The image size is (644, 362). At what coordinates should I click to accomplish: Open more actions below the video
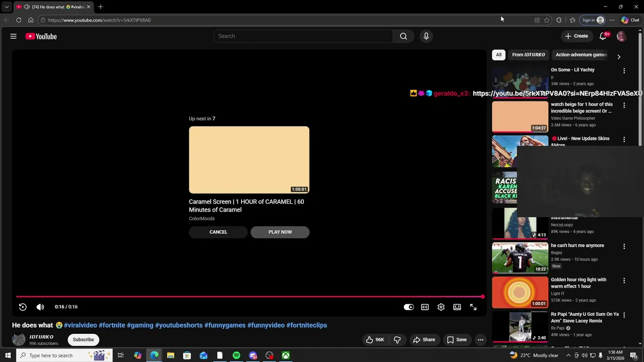480,340
